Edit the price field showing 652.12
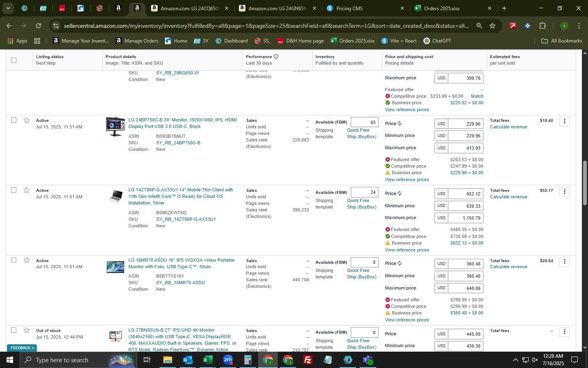This screenshot has width=588, height=368. [465, 194]
